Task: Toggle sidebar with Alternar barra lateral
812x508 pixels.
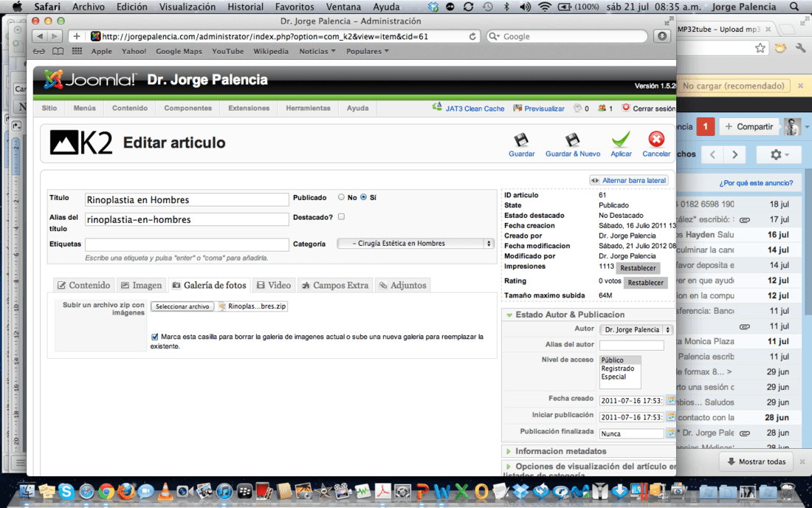Action: tap(628, 180)
